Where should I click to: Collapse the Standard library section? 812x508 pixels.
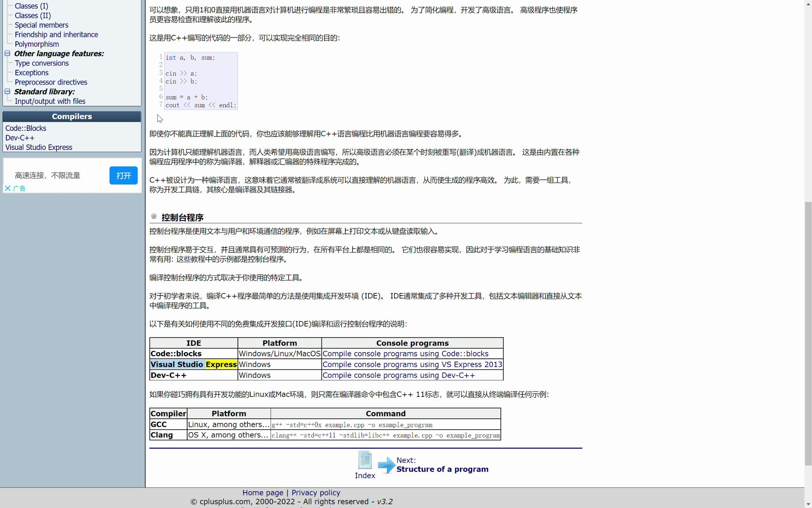[7, 91]
